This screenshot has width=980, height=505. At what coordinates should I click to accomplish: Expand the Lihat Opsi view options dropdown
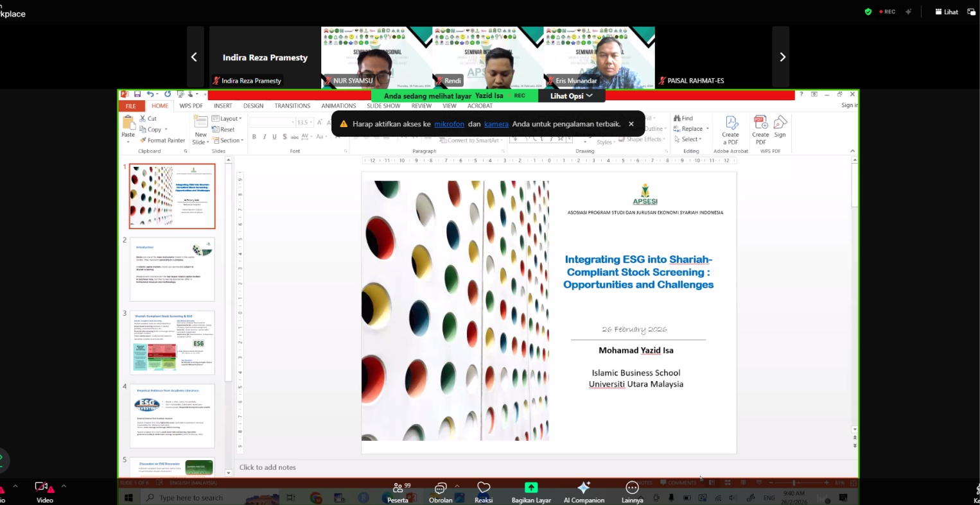pyautogui.click(x=572, y=96)
